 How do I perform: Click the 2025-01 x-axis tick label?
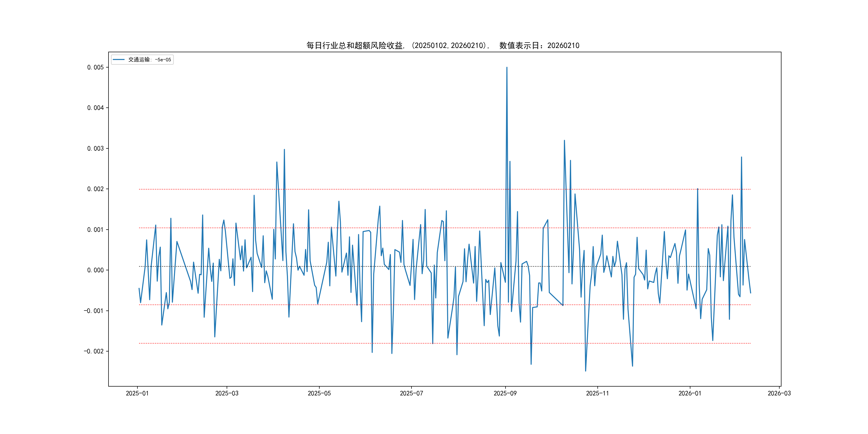(137, 393)
